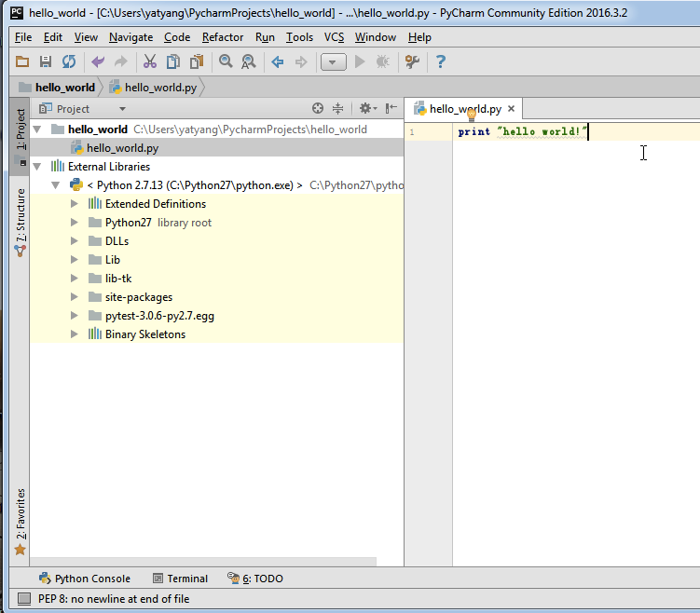Toggle the 1: Project side tool tab

(x=21, y=136)
